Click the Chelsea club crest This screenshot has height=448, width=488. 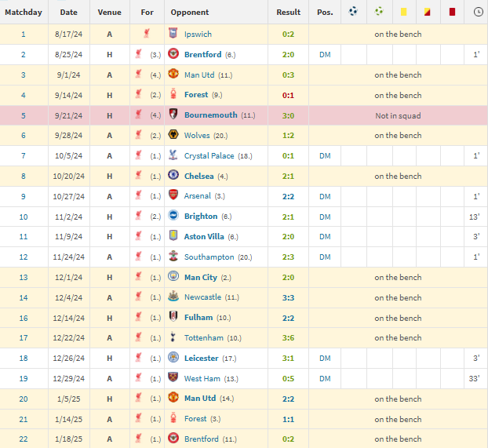coord(173,175)
